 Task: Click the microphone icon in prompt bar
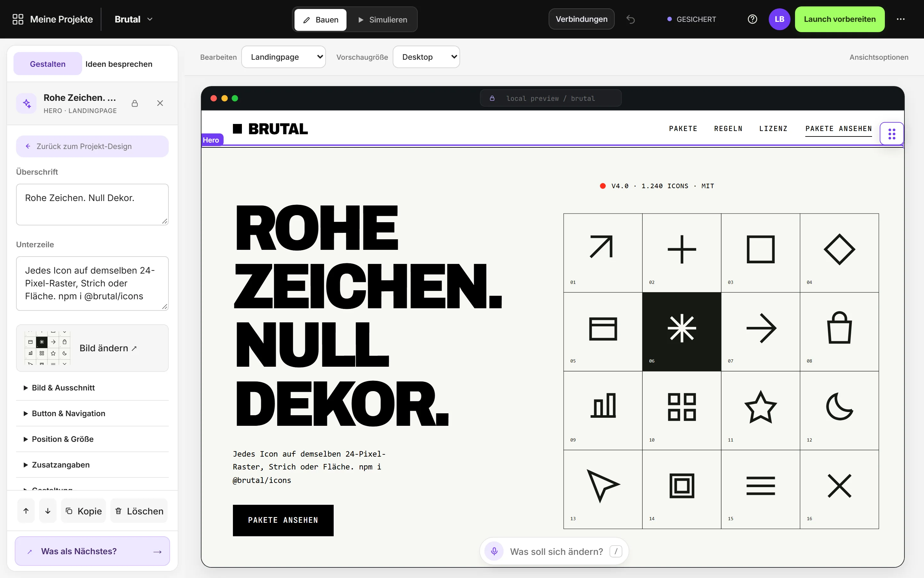pos(494,551)
